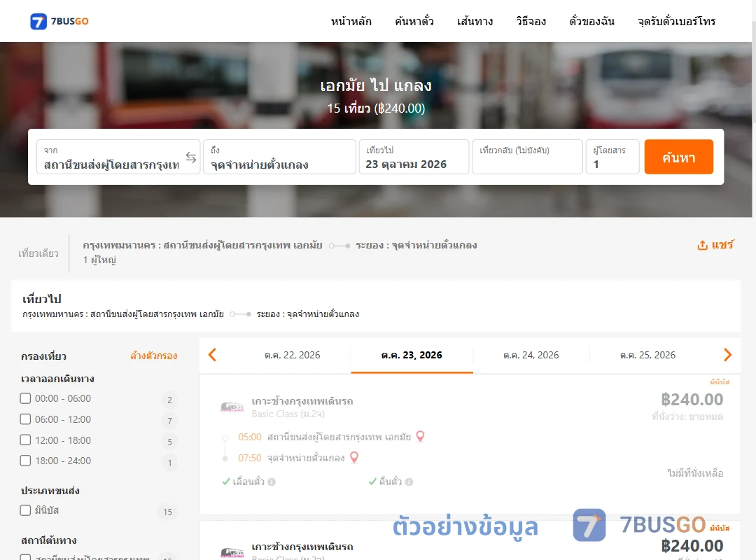Open map pin for 07:50 แกลง stop
Screen dimensions: 756x560
pyautogui.click(x=354, y=457)
